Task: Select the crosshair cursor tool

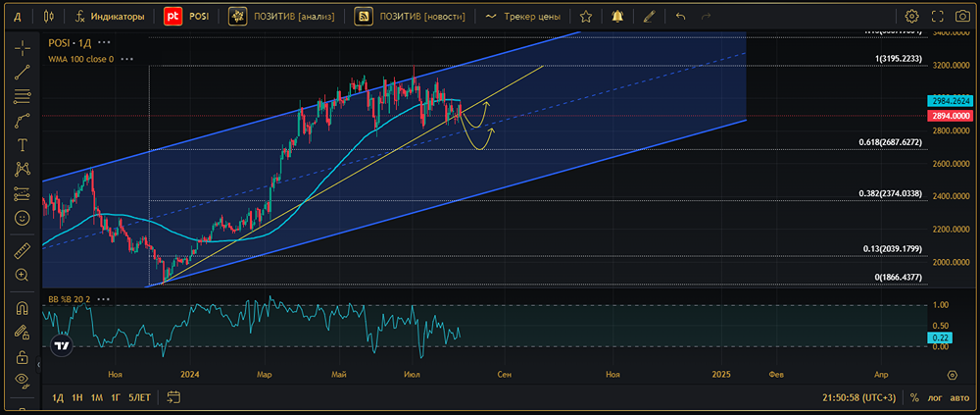Action: [x=22, y=49]
